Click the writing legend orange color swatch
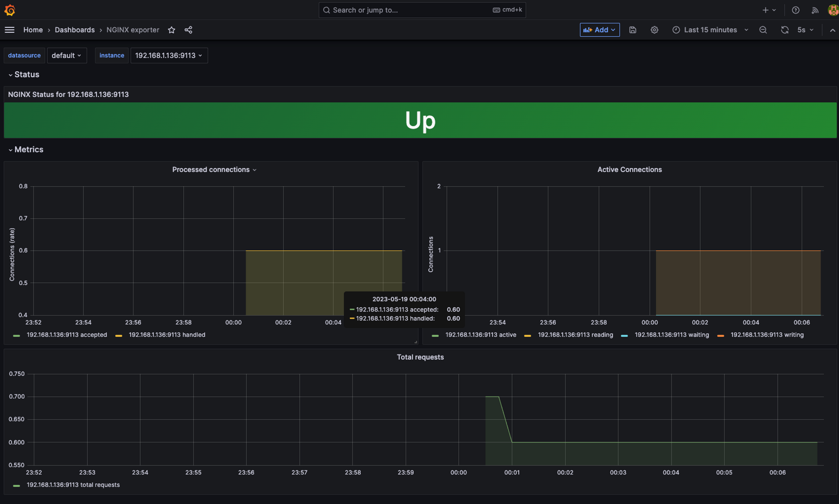Screen dimensions: 839x504 (720, 335)
